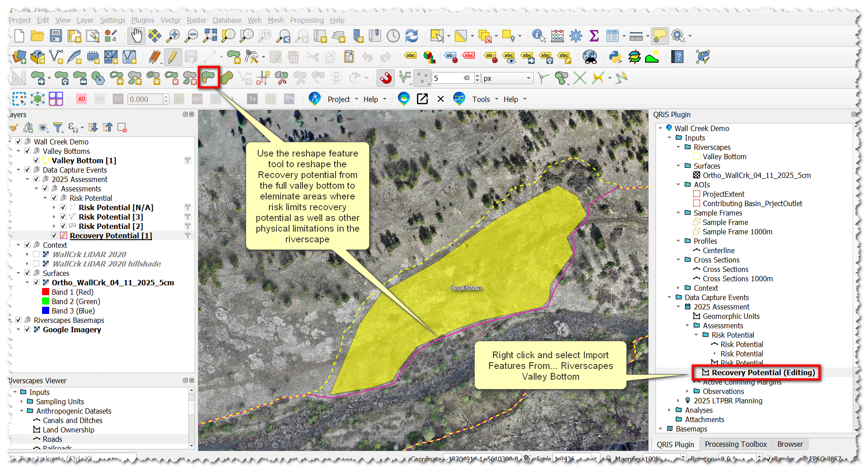Image resolution: width=868 pixels, height=470 pixels.
Task: Toggle the Show Map Tips icon
Action: tap(660, 36)
